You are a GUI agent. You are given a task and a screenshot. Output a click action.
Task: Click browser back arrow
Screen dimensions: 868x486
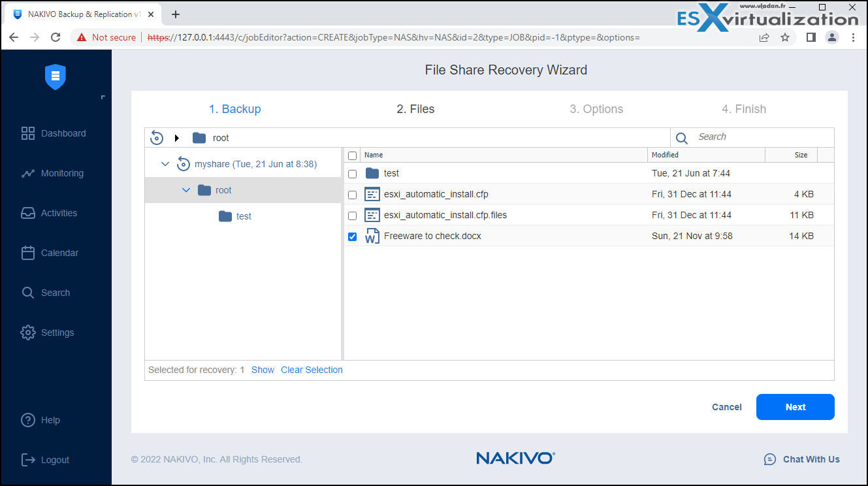(x=14, y=37)
